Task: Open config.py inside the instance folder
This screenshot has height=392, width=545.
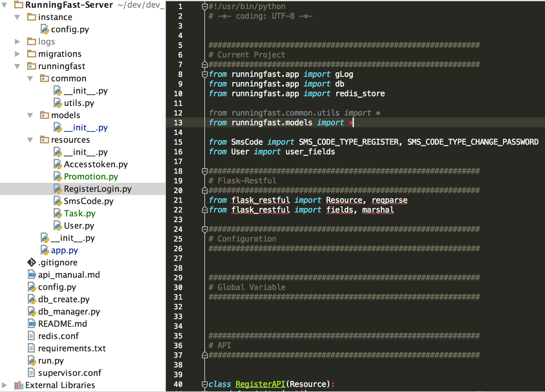Action: (70, 29)
